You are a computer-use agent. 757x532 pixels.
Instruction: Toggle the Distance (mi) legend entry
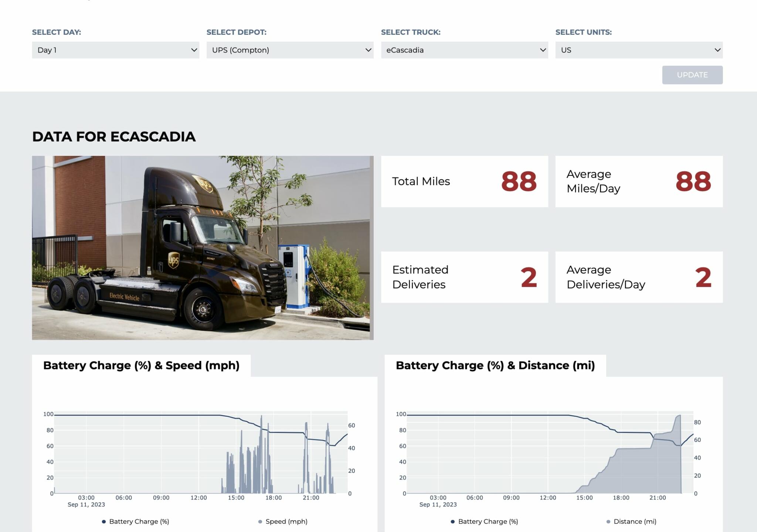tap(635, 521)
